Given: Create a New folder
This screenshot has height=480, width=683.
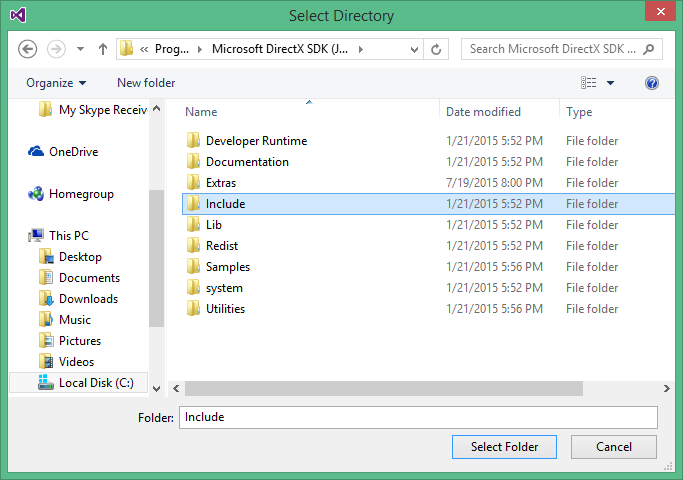Looking at the screenshot, I should [146, 83].
